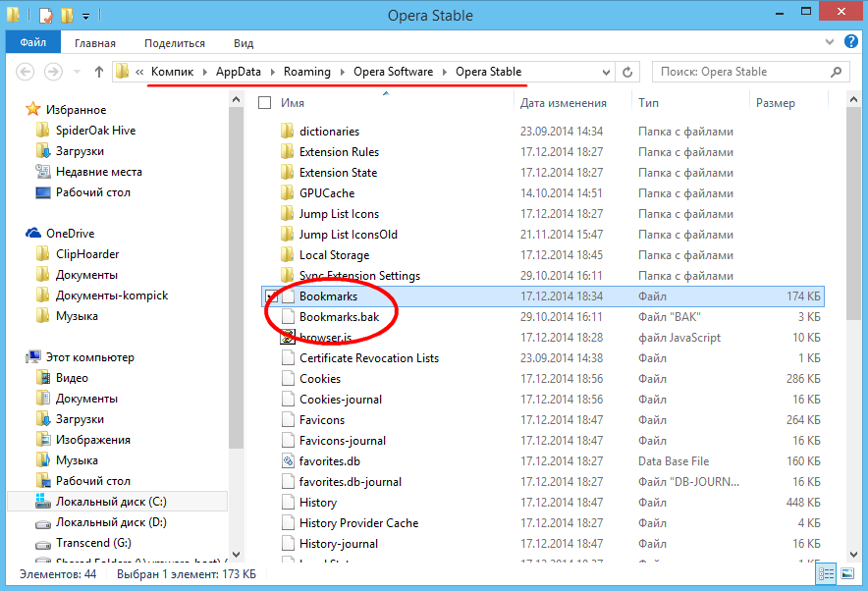Screen dimensions: 868x591
Task: Sort by the Дата изменения column header
Action: (563, 103)
